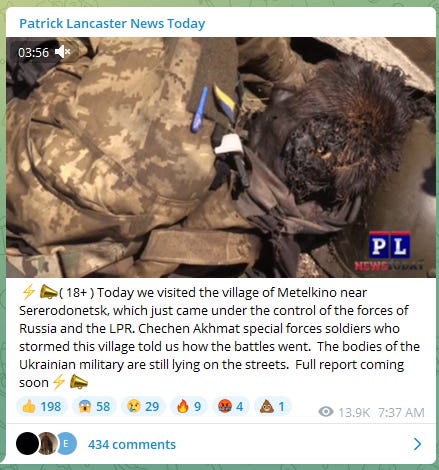Image resolution: width=439 pixels, height=470 pixels.
Task: Open the 434 comments thread
Action: tap(132, 444)
